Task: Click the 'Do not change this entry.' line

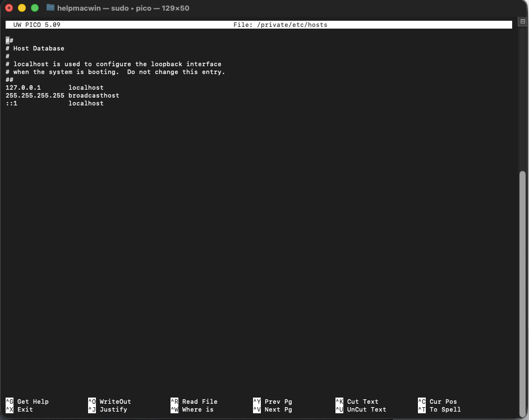Action: point(116,72)
